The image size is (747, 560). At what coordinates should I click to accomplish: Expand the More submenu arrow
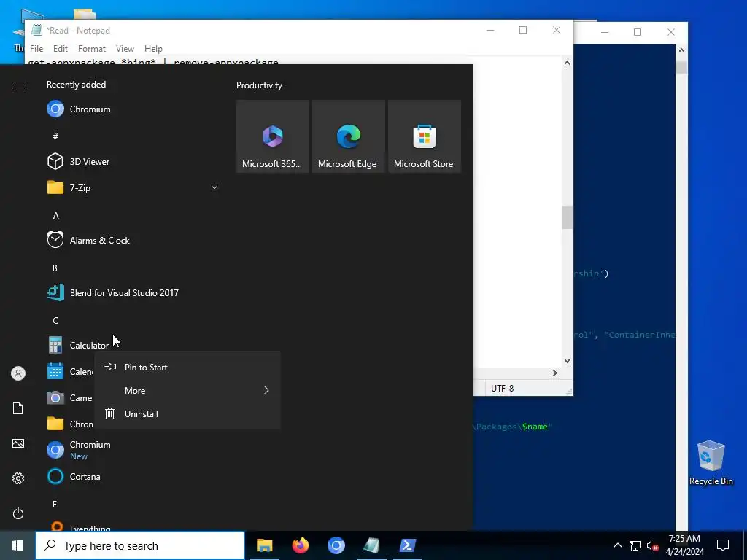pyautogui.click(x=266, y=391)
